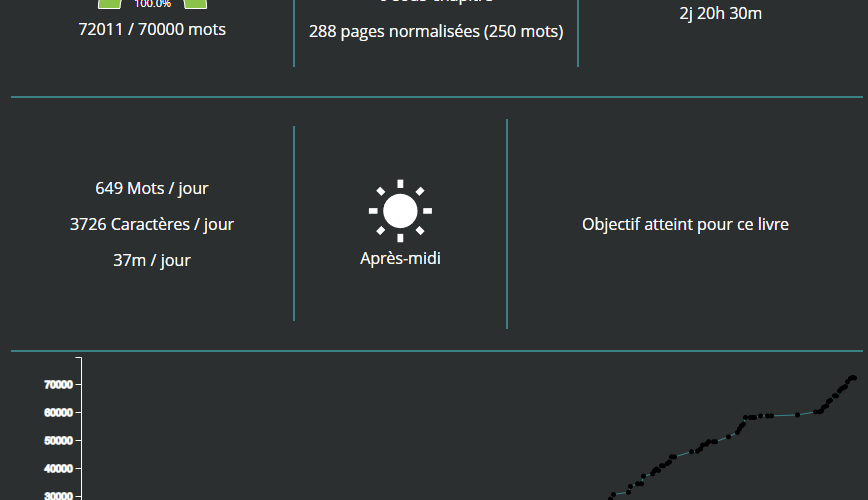
Task: Select the '72011 / 70000 mots' text
Action: [152, 29]
